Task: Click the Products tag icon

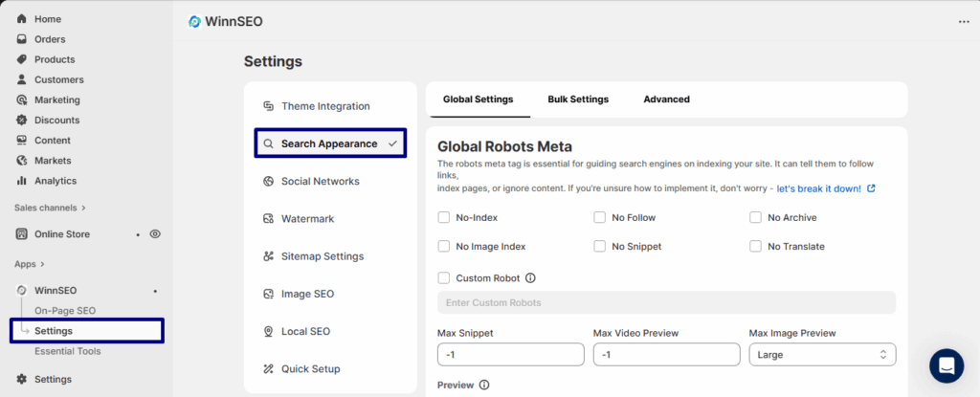Action: pyautogui.click(x=22, y=59)
